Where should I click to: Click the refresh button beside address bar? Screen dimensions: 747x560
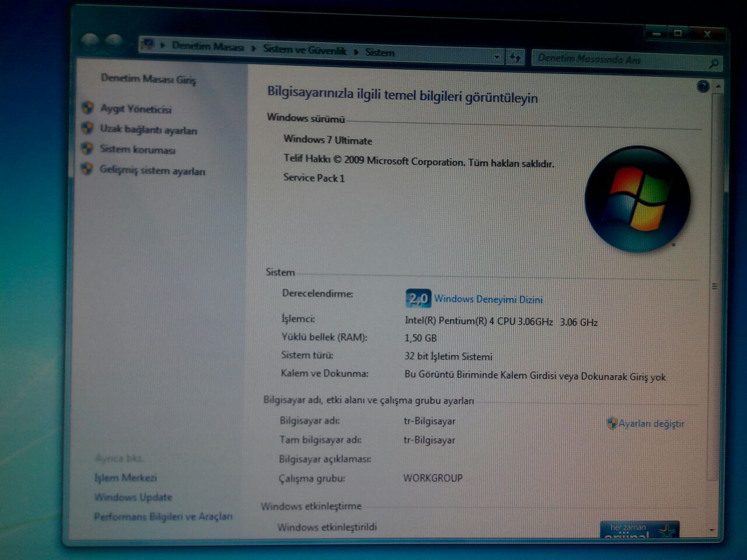pos(515,57)
